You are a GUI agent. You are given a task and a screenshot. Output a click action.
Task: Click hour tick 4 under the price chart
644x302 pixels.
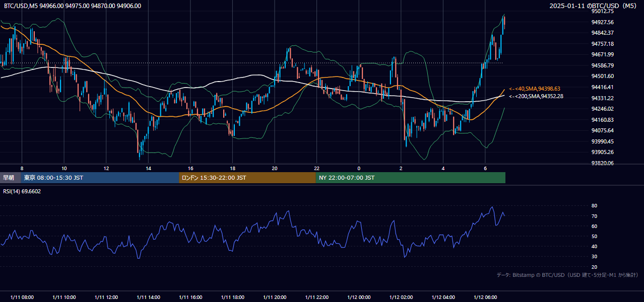tap(443, 168)
